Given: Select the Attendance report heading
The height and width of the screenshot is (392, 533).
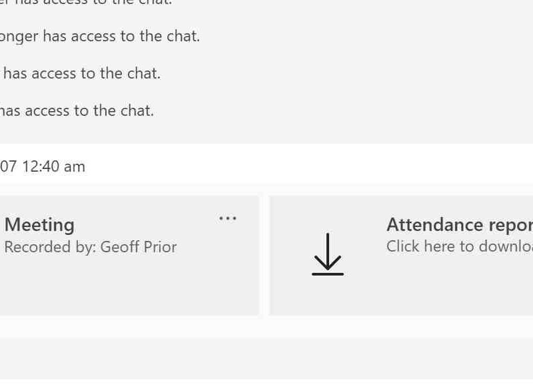Looking at the screenshot, I should 460,224.
